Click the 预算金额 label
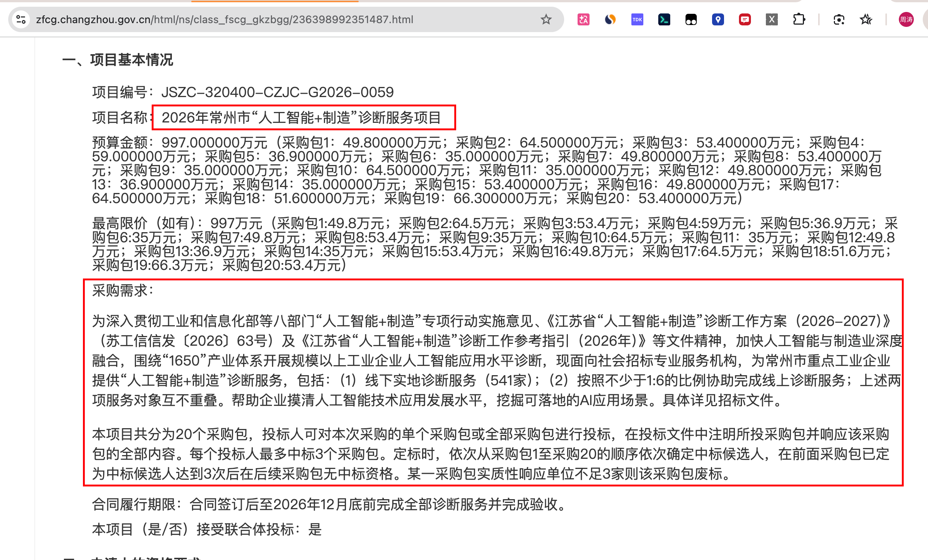This screenshot has height=560, width=928. click(120, 143)
